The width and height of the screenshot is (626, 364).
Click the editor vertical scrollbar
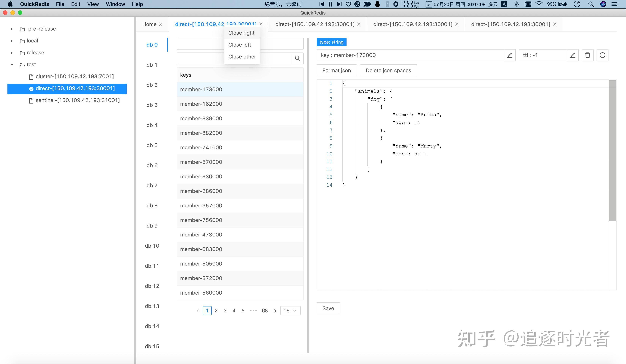(612, 150)
